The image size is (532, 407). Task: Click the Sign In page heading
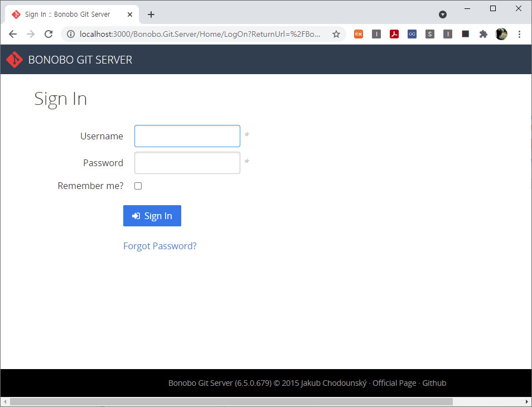click(x=60, y=99)
